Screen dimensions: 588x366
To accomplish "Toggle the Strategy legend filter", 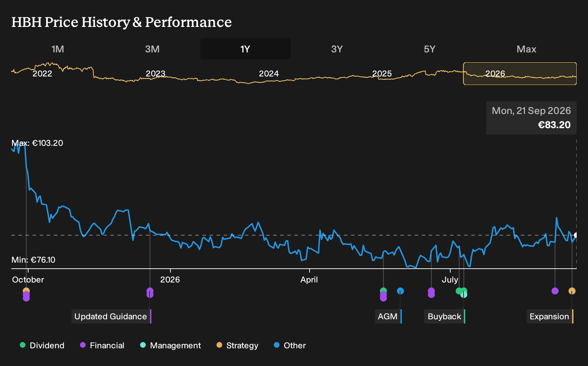I will click(x=237, y=345).
